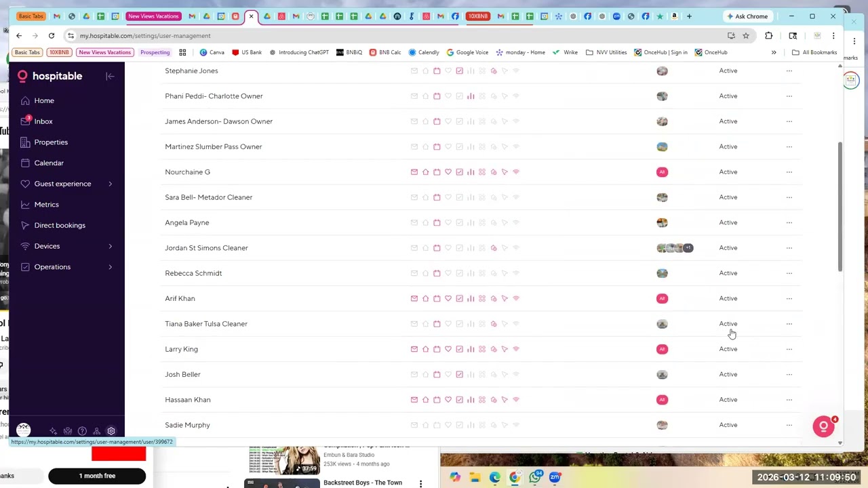Click Angela Payne's property thumbnail

click(x=662, y=222)
